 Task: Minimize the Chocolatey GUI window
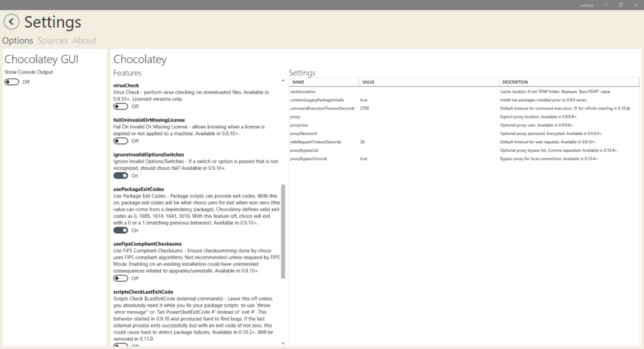pyautogui.click(x=605, y=5)
